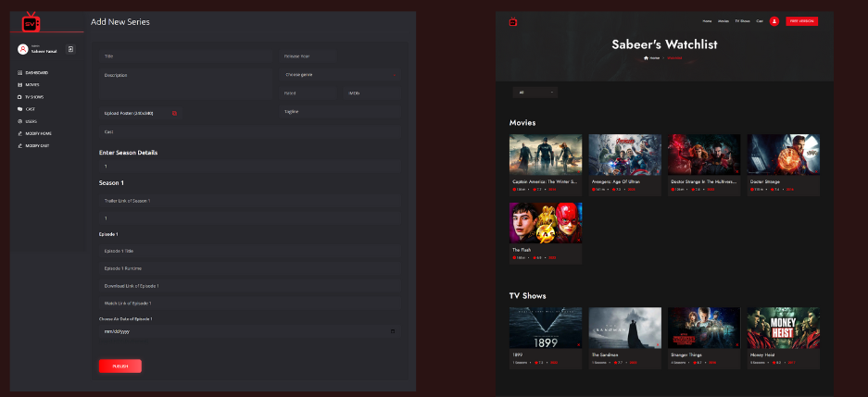
Task: Remove Avengers: Age Of Ultron via red X
Action: [657, 171]
